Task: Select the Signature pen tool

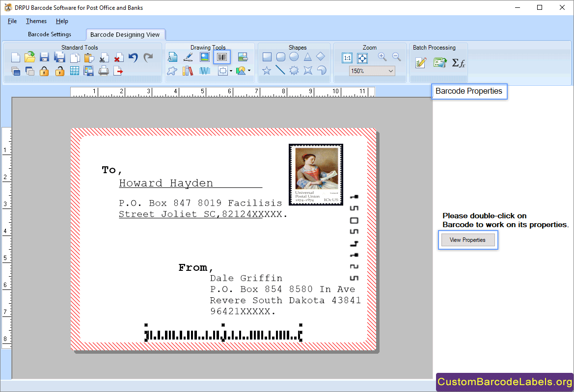Action: click(188, 57)
